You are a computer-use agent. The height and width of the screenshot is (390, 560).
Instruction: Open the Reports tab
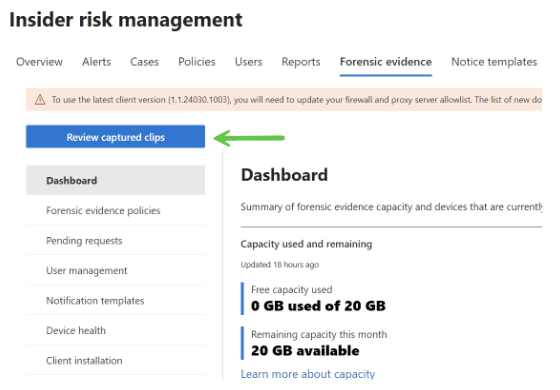click(x=301, y=62)
